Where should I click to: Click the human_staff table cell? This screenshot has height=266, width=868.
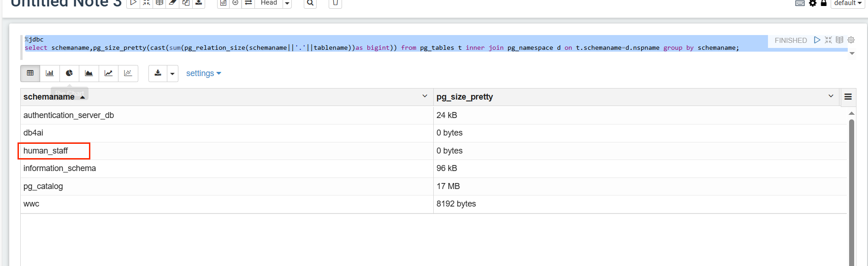tap(46, 151)
